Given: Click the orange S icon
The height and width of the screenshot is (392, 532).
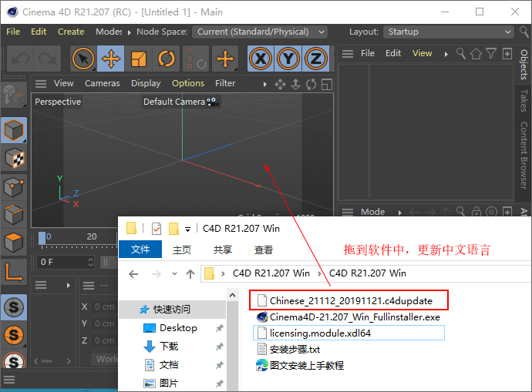Looking at the screenshot, I should point(14,335).
